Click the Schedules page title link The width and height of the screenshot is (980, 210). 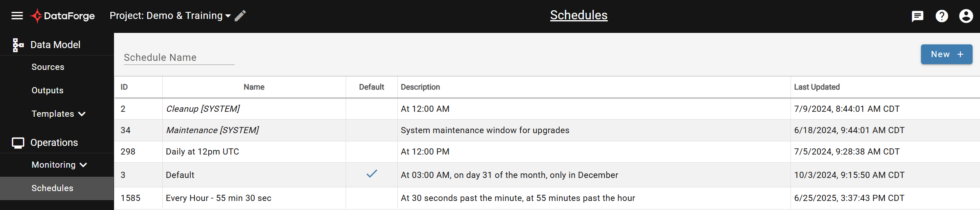(x=579, y=15)
